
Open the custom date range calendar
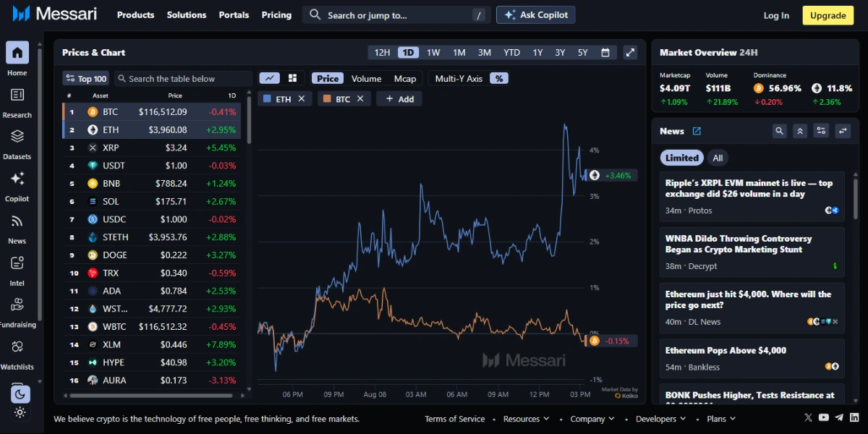click(605, 52)
